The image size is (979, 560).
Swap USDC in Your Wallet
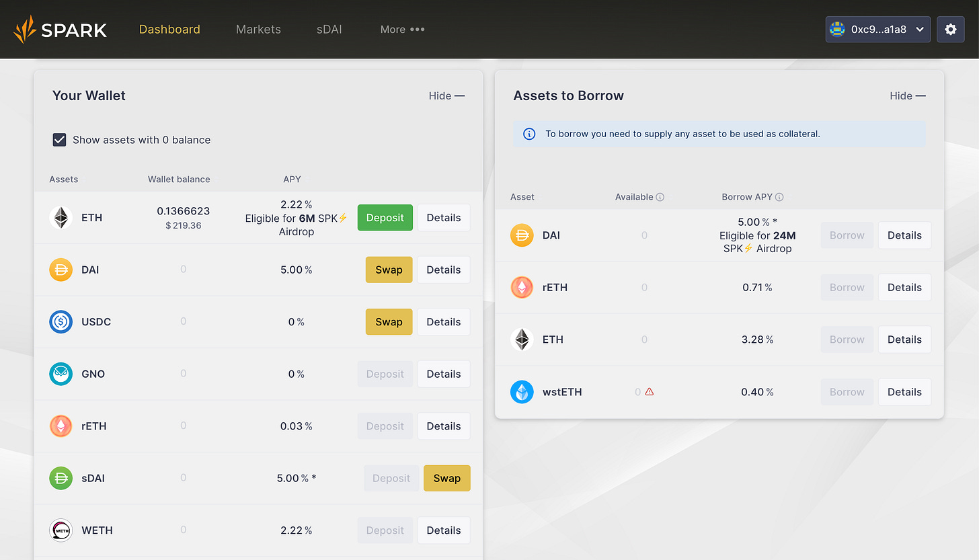tap(389, 322)
